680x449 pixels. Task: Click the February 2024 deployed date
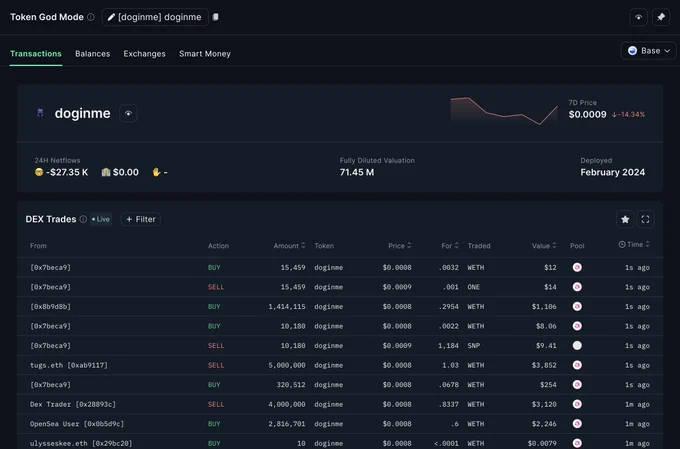(612, 173)
